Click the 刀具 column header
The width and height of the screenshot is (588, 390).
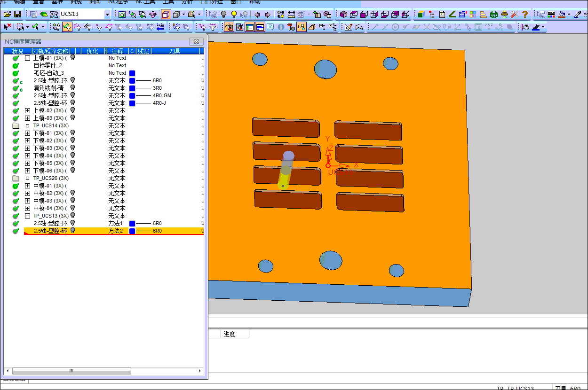(175, 51)
